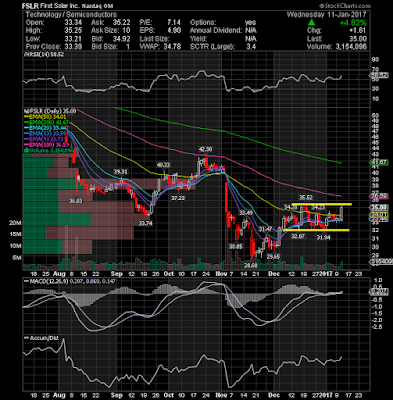The height and width of the screenshot is (400, 393).
Task: Click the pink 36.59 EMA tag on axis
Action: [379, 196]
